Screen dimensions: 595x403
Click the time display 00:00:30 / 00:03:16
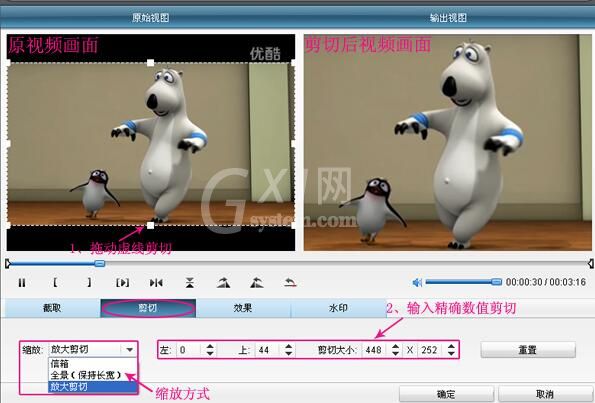click(x=546, y=282)
